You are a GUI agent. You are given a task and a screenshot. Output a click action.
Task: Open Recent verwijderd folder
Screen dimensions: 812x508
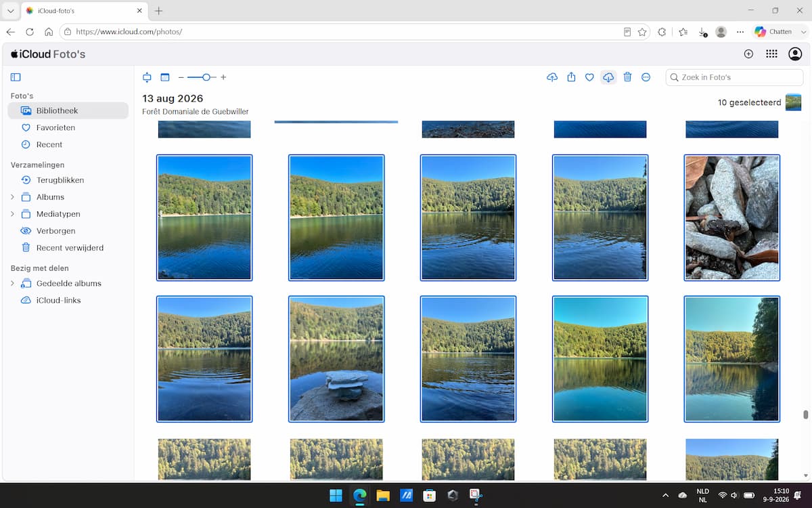[x=68, y=248]
